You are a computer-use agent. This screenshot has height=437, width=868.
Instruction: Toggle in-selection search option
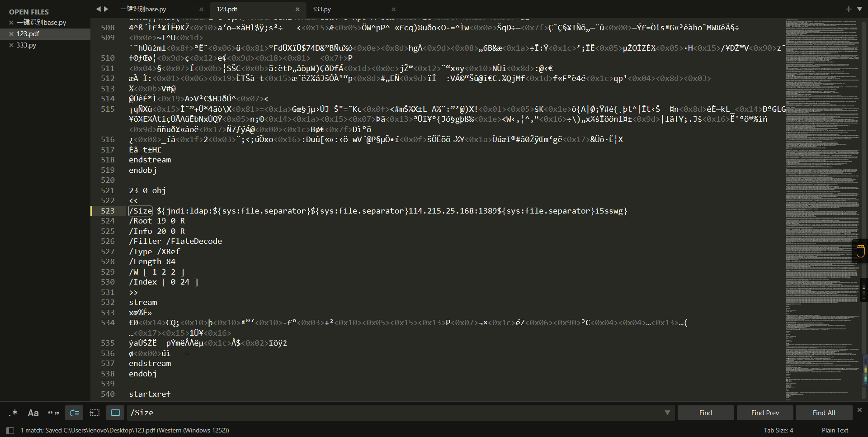point(94,413)
